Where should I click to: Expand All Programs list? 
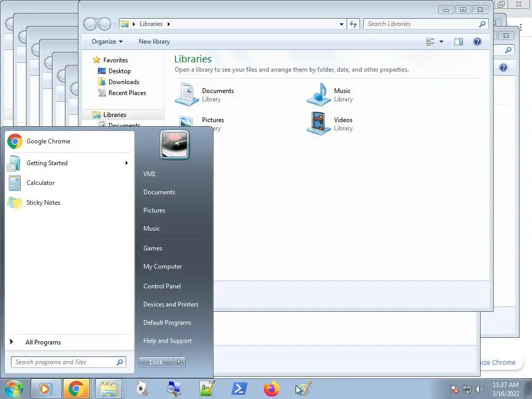point(43,342)
